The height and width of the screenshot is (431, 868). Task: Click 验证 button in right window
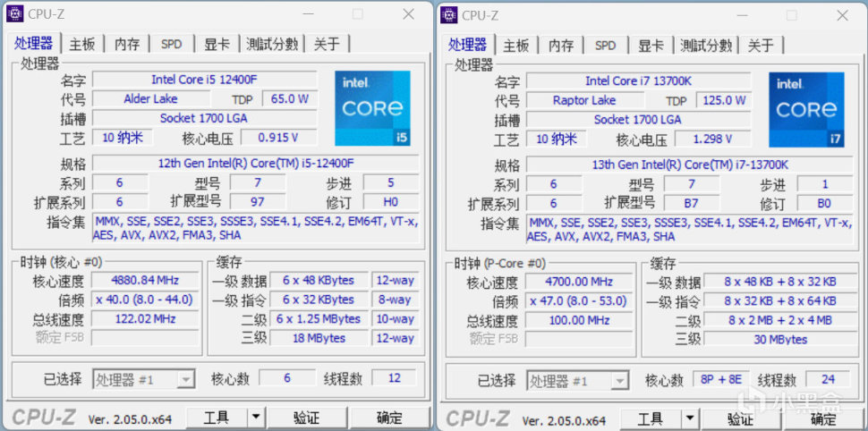741,418
